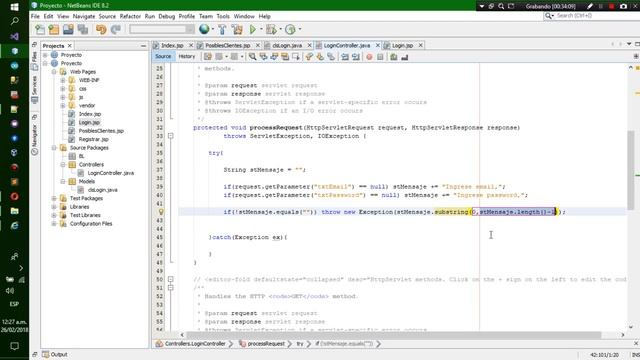Switch to the PosiblesClientes.jsp editor tab
The image size is (640, 360).
(228, 45)
